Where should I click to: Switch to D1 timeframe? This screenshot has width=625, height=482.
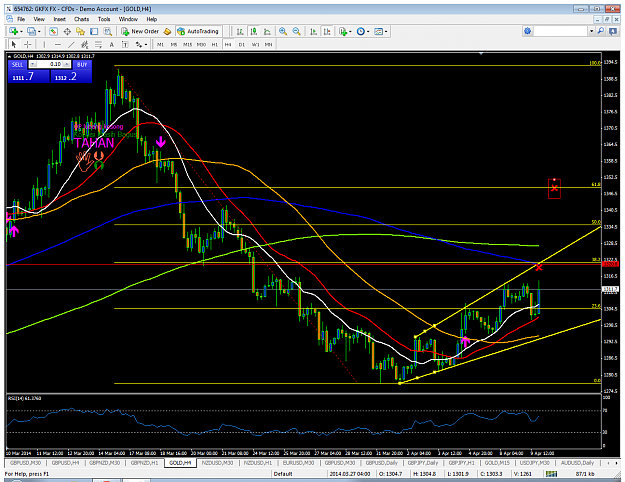(242, 45)
